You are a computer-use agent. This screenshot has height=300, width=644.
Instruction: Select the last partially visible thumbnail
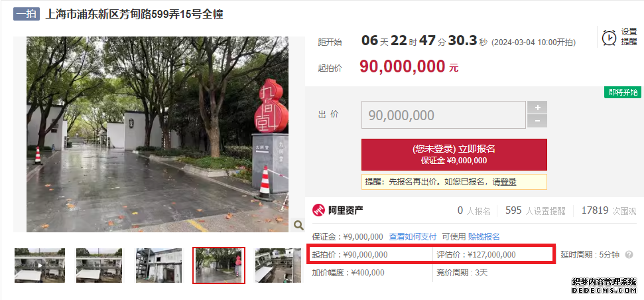(x=278, y=265)
